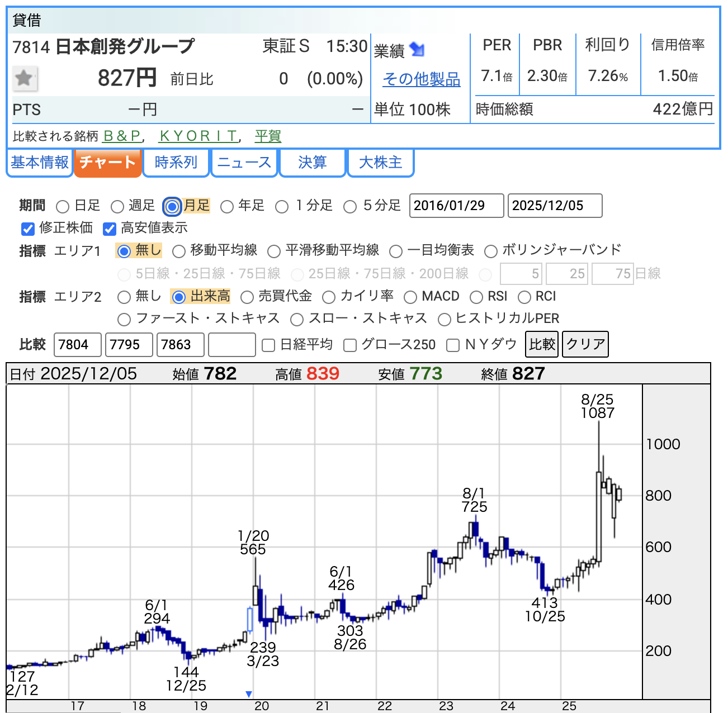The width and height of the screenshot is (728, 713).
Task: Click the 業績 downward arrow icon
Action: coord(417,50)
